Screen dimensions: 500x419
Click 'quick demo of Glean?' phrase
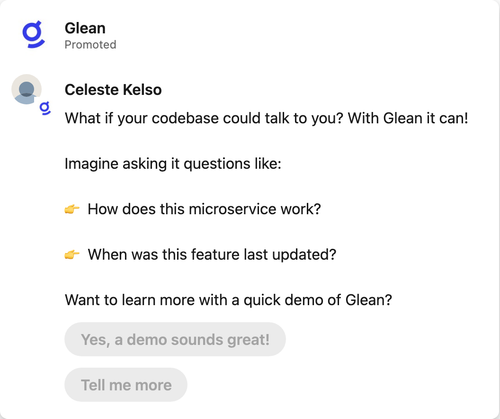(318, 300)
